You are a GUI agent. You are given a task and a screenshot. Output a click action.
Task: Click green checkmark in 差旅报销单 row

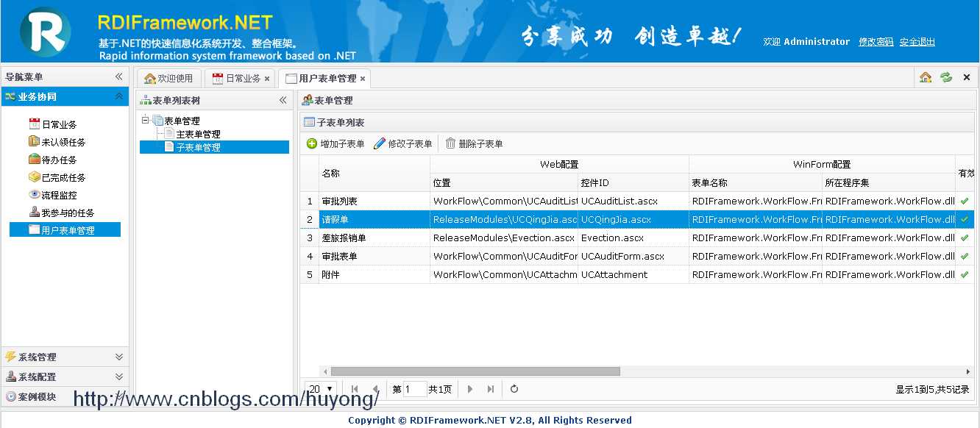[965, 238]
